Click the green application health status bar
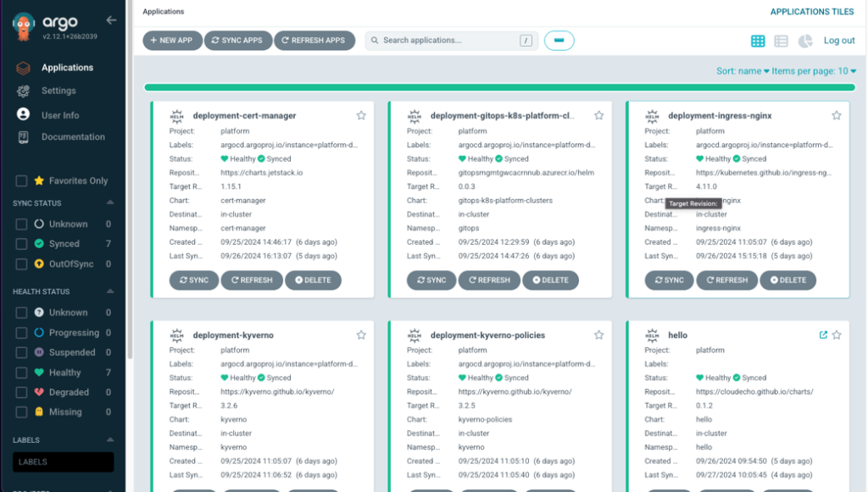This screenshot has height=492, width=868. click(499, 87)
